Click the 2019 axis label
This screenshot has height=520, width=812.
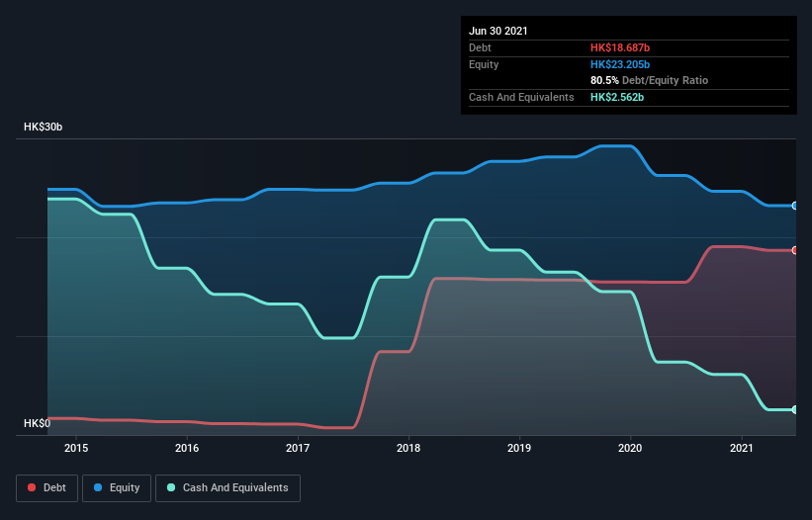[519, 448]
